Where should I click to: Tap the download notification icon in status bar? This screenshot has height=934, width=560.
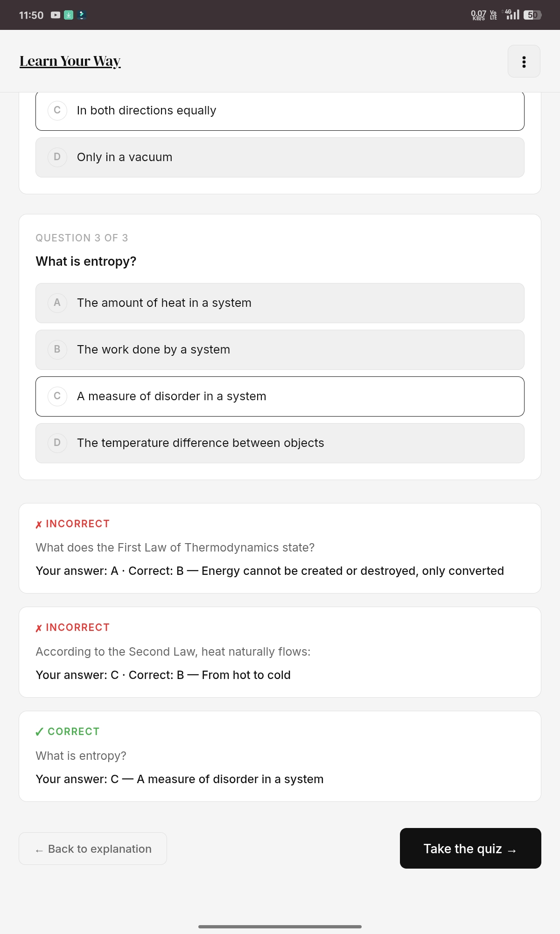tap(69, 15)
